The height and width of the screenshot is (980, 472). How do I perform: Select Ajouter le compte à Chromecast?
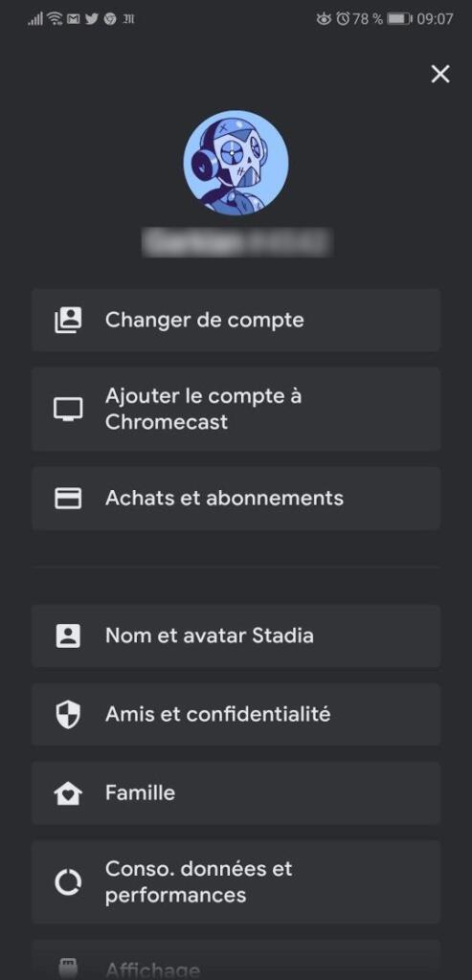tap(236, 410)
